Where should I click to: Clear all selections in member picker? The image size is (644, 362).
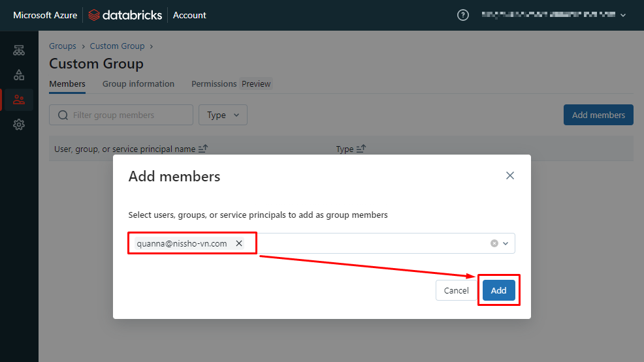(x=494, y=243)
